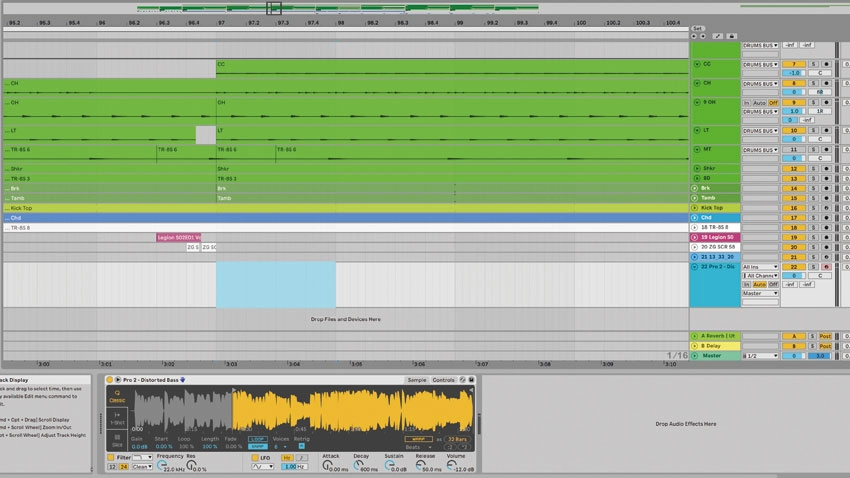
Task: Open the Master output dropdown on track 22
Action: coord(760,293)
